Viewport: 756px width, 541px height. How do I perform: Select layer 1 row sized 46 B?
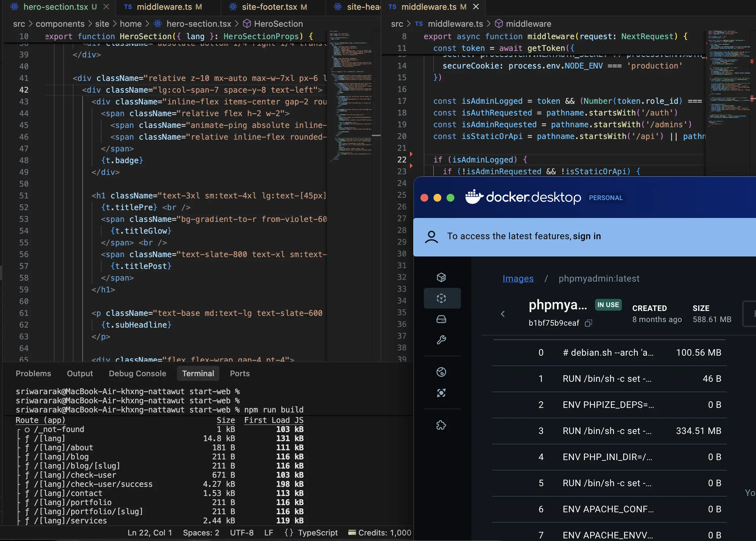click(x=609, y=379)
